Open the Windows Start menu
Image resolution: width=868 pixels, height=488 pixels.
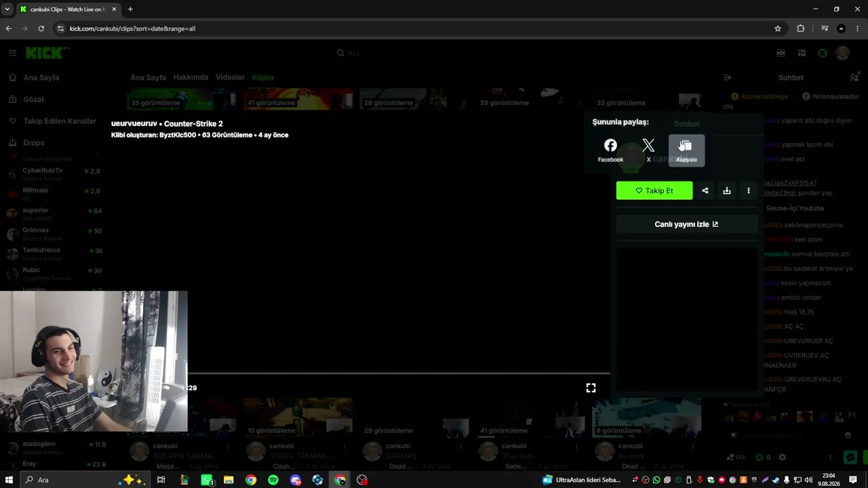(x=9, y=480)
